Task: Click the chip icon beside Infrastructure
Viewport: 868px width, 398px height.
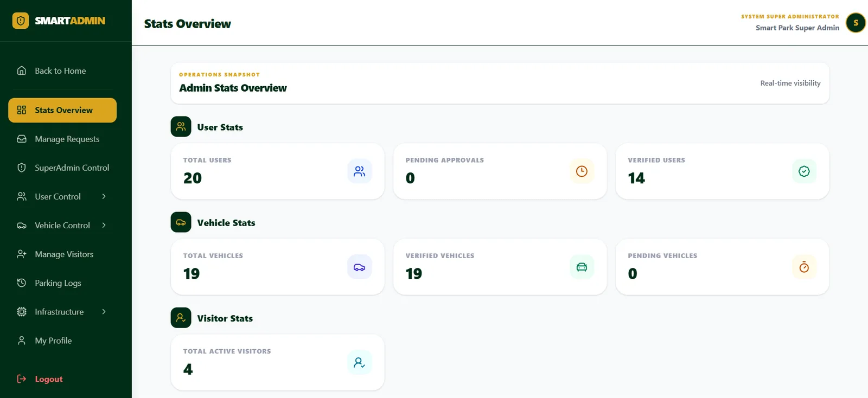Action: tap(22, 312)
